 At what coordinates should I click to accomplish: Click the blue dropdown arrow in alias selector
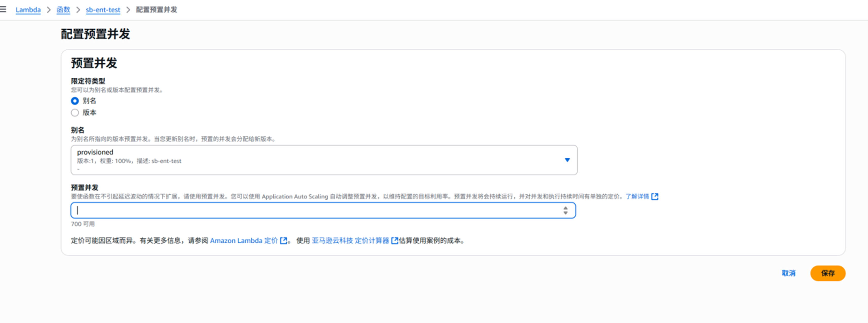tap(567, 160)
